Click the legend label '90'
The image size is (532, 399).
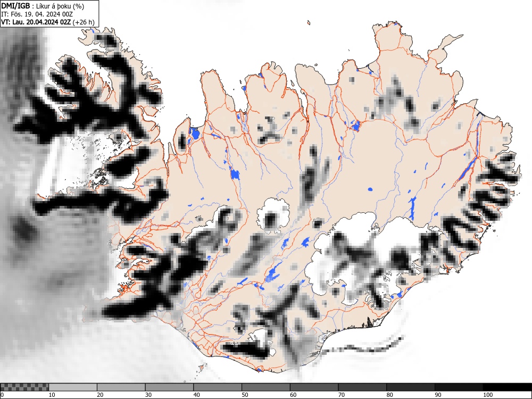point(438,395)
